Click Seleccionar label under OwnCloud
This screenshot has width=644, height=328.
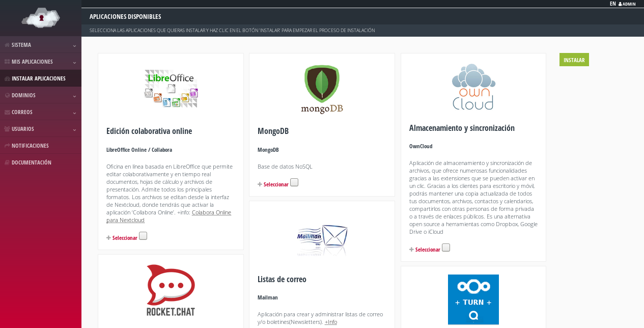pos(428,250)
